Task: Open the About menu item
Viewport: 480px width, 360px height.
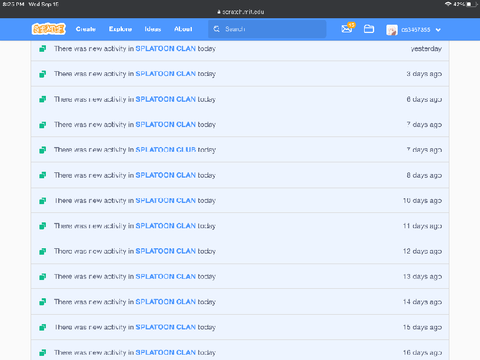Action: pos(183,29)
